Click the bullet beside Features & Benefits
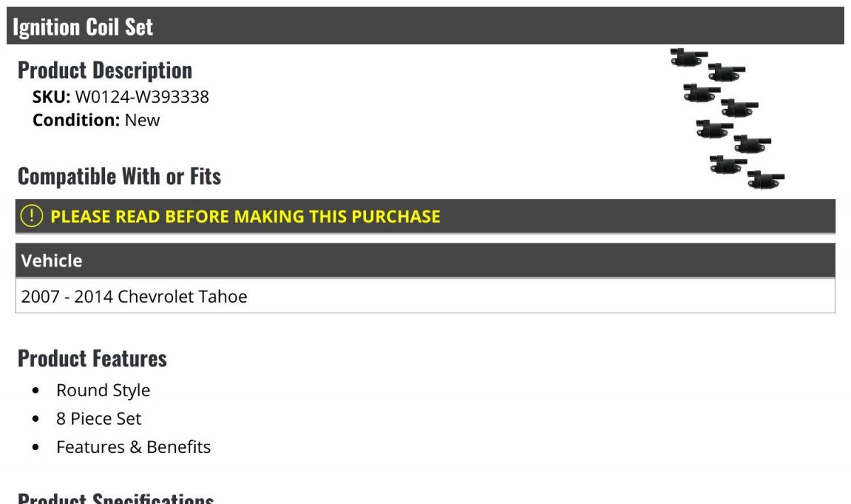Viewport: 851px width, 504px height. click(x=36, y=447)
